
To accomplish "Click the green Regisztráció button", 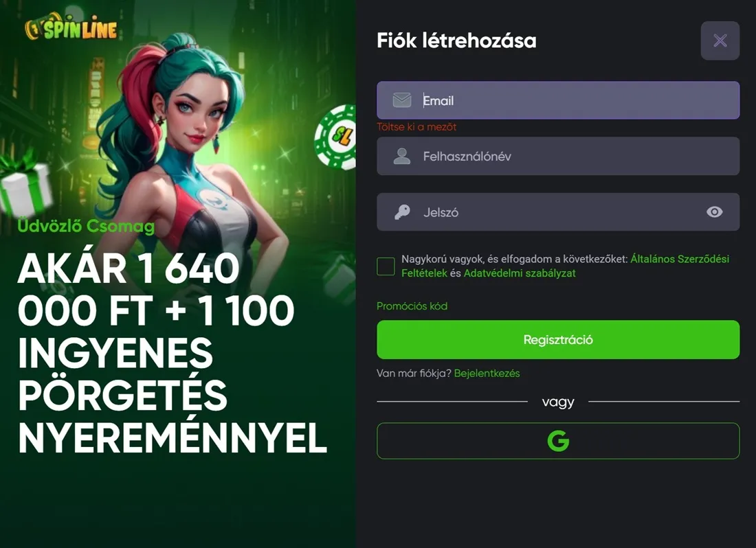I will pos(558,339).
